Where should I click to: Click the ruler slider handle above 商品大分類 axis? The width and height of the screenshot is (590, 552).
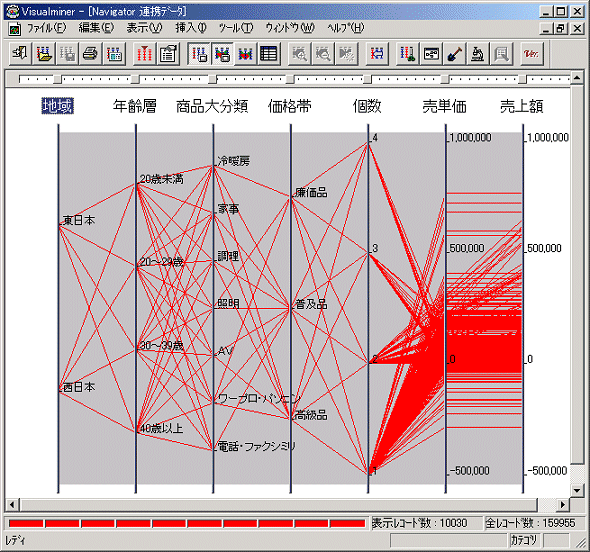point(213,79)
